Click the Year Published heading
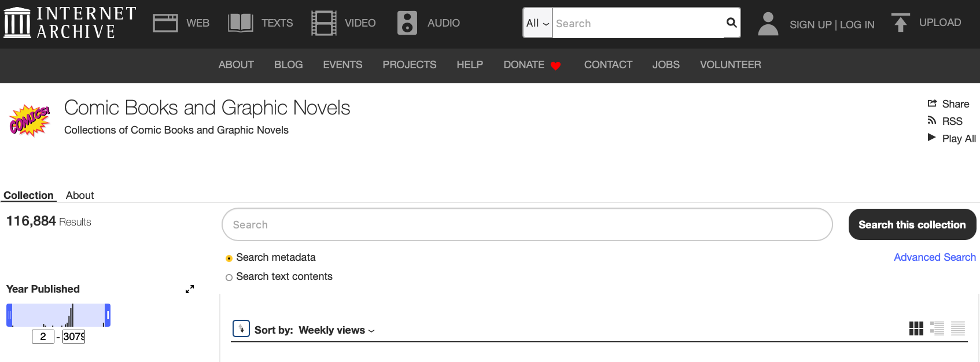 point(43,289)
